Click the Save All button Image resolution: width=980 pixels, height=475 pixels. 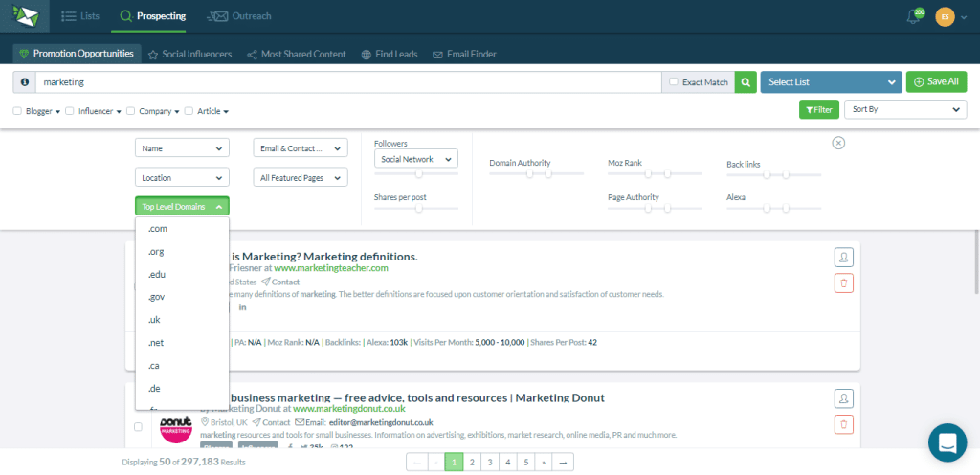pos(936,81)
